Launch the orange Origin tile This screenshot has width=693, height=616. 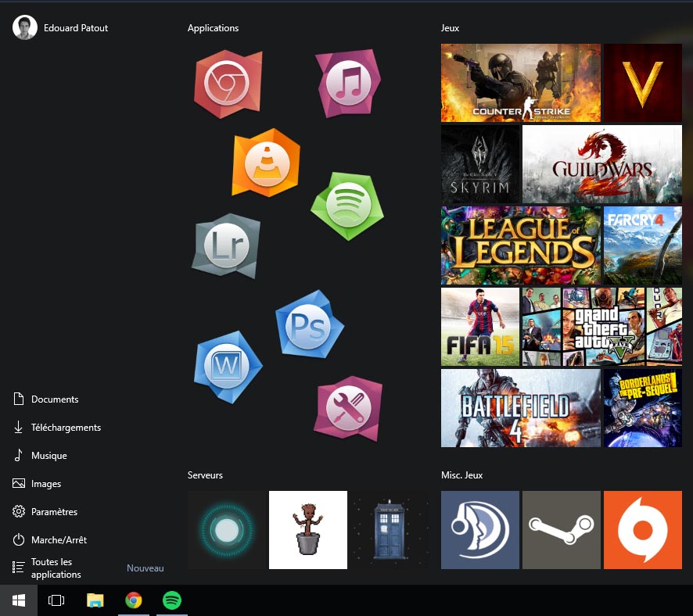(643, 530)
